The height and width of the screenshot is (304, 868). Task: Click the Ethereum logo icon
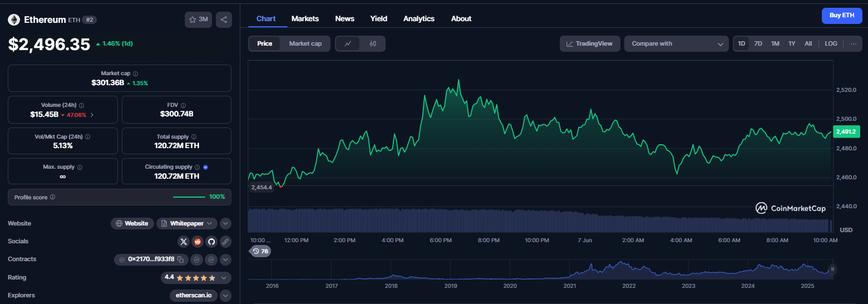point(13,19)
